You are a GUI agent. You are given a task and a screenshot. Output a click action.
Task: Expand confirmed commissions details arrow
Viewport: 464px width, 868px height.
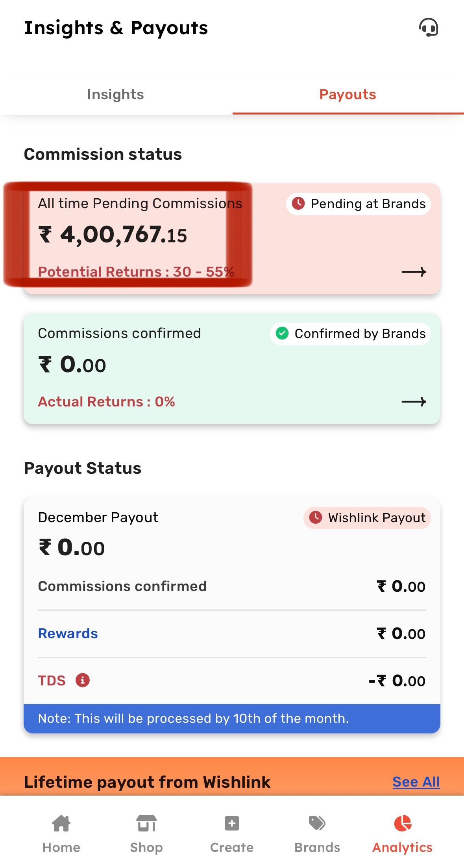pyautogui.click(x=414, y=402)
